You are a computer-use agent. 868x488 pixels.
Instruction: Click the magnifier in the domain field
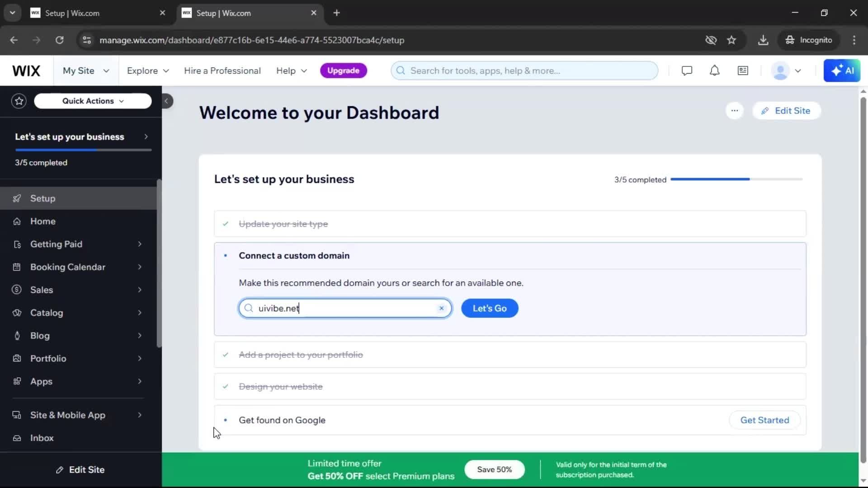[x=249, y=308]
